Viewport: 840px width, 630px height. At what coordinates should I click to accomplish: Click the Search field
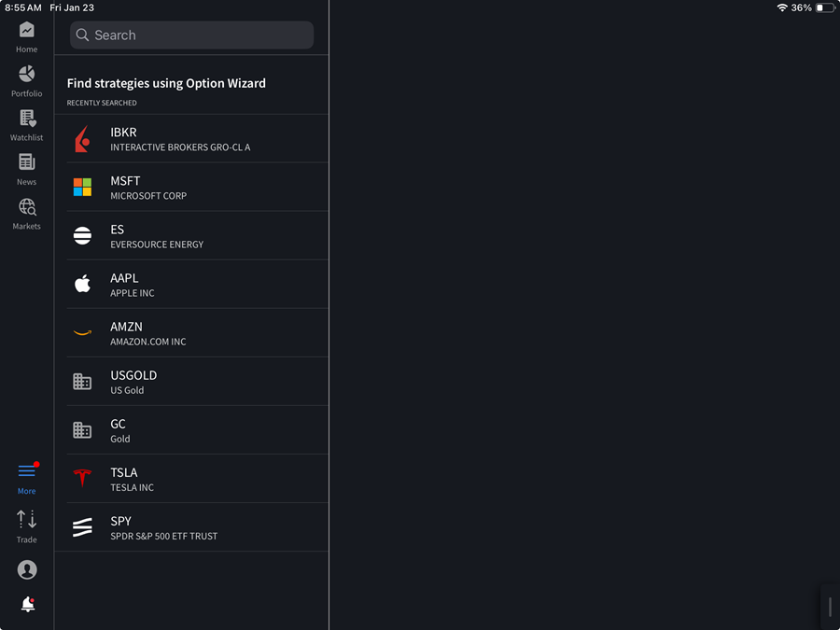[x=191, y=35]
